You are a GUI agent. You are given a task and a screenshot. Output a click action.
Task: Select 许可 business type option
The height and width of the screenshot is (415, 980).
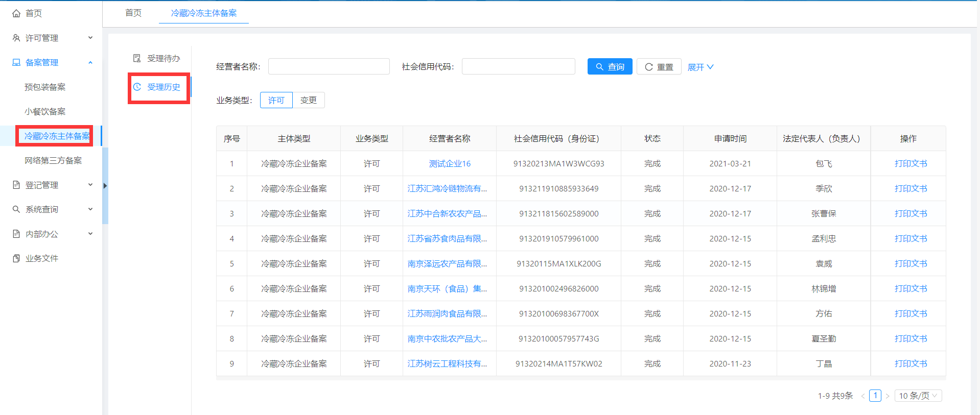coord(276,100)
